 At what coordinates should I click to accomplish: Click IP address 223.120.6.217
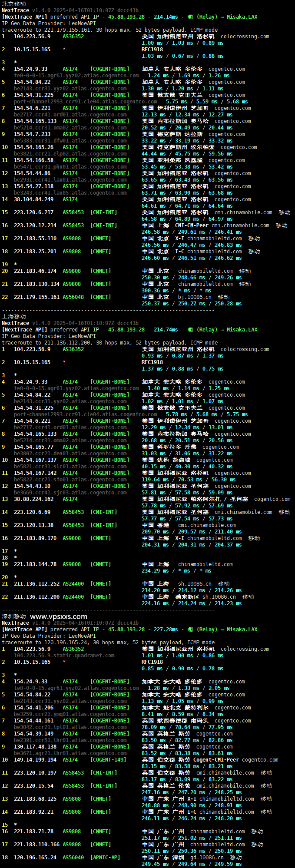pyautogui.click(x=33, y=212)
